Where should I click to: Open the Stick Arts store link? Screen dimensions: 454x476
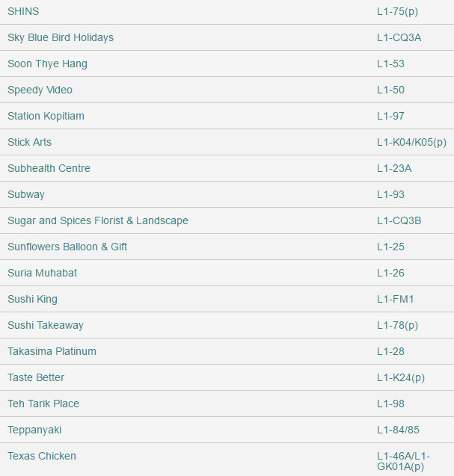[29, 143]
